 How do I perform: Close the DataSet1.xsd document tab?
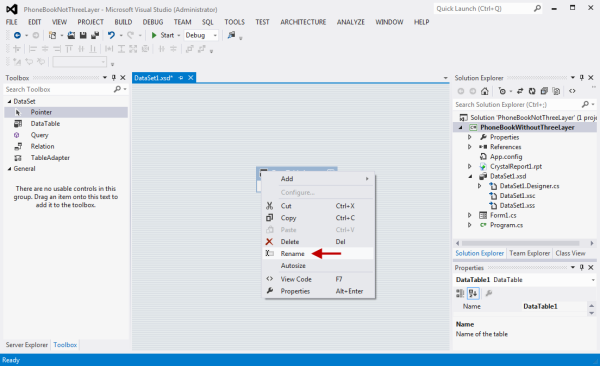pyautogui.click(x=191, y=78)
